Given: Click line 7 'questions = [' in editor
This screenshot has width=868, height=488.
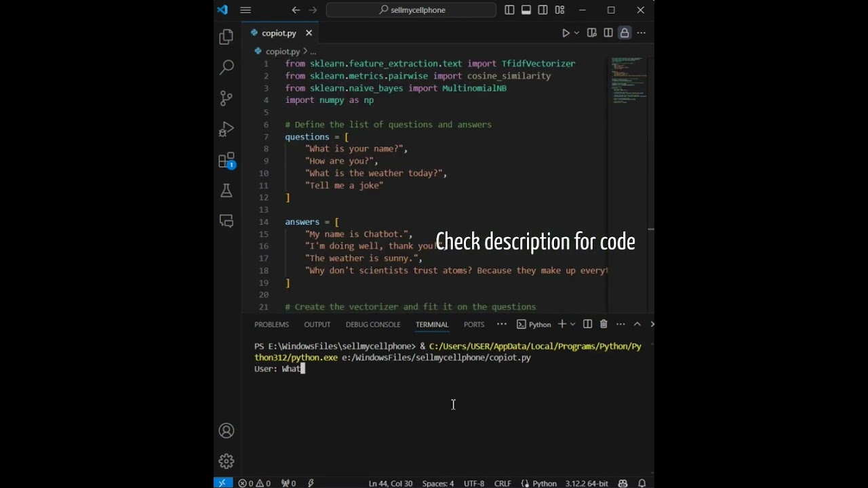Looking at the screenshot, I should [x=317, y=137].
